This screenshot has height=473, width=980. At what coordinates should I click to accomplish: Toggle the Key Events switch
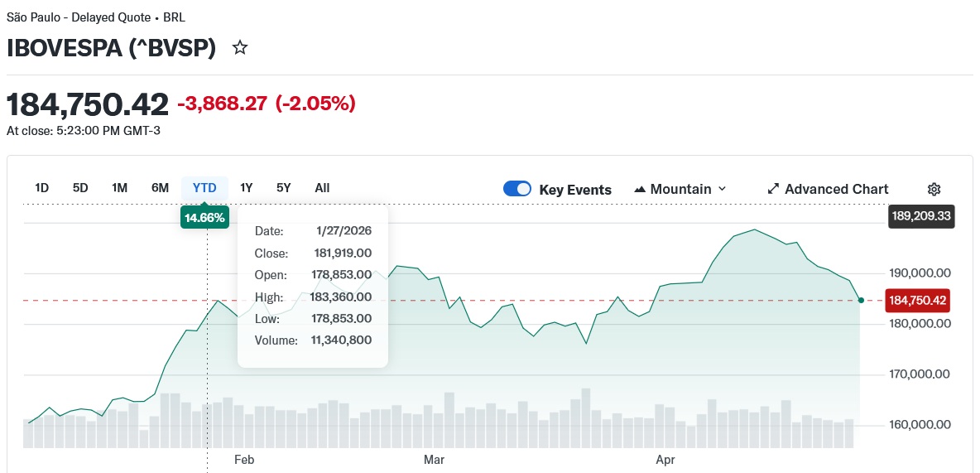[x=517, y=189]
